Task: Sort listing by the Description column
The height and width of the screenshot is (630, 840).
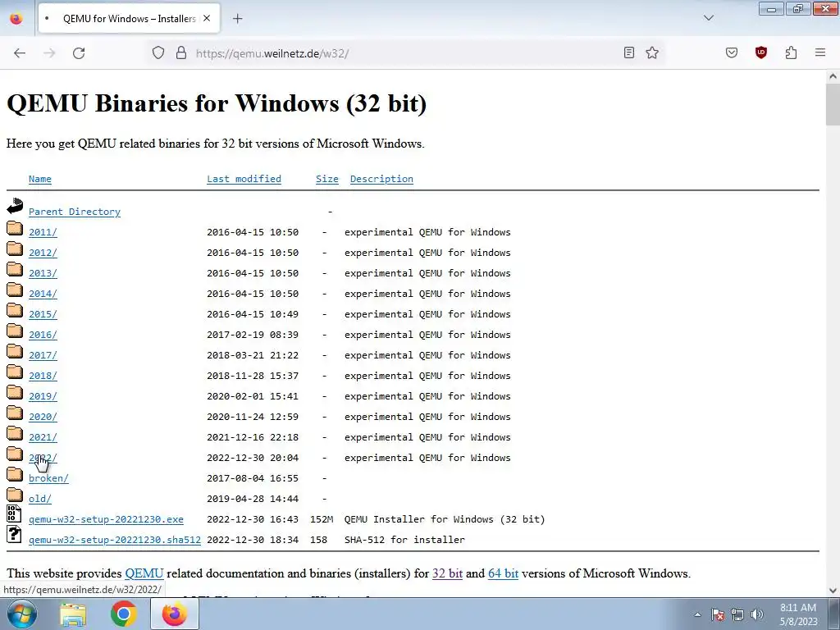Action: pyautogui.click(x=381, y=179)
